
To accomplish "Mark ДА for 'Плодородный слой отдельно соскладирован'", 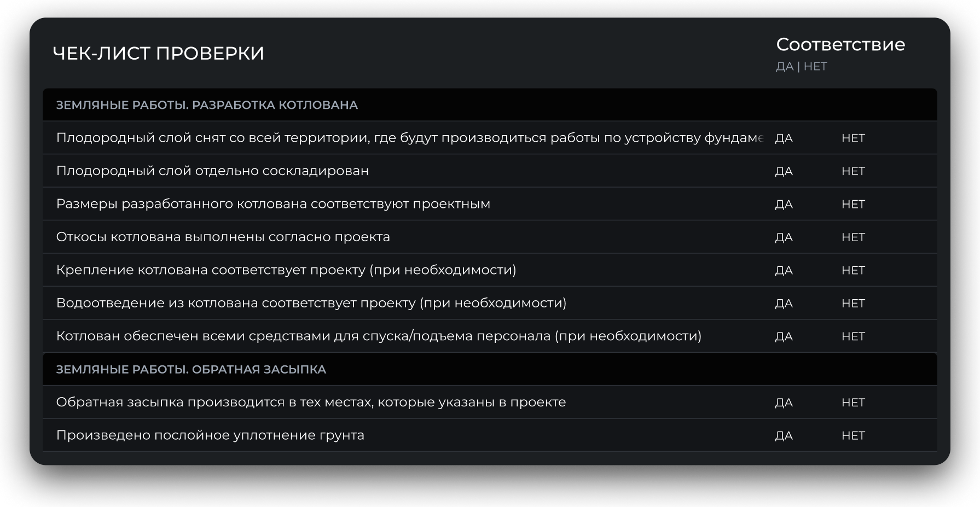I will tap(784, 171).
